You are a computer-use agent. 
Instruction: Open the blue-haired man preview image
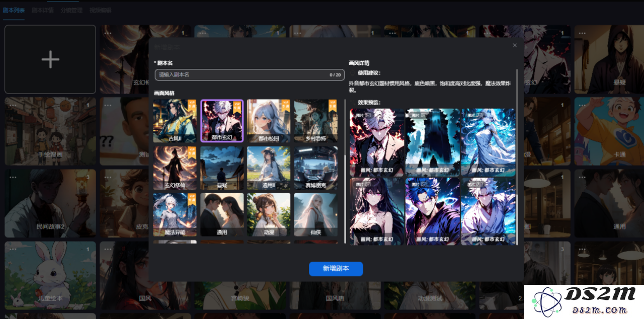433,211
